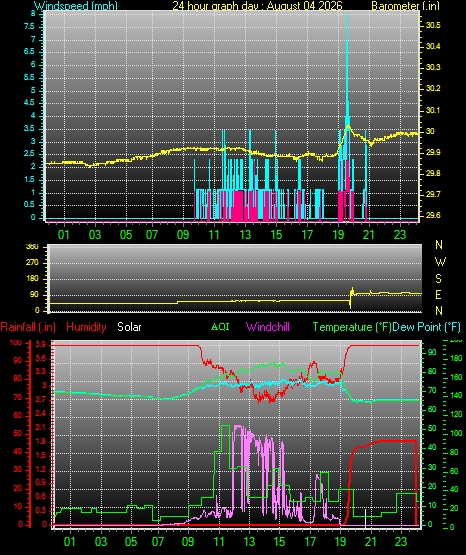Click the 30.1 barometer scale value
Viewport: 466px width, 555px height.
click(433, 110)
